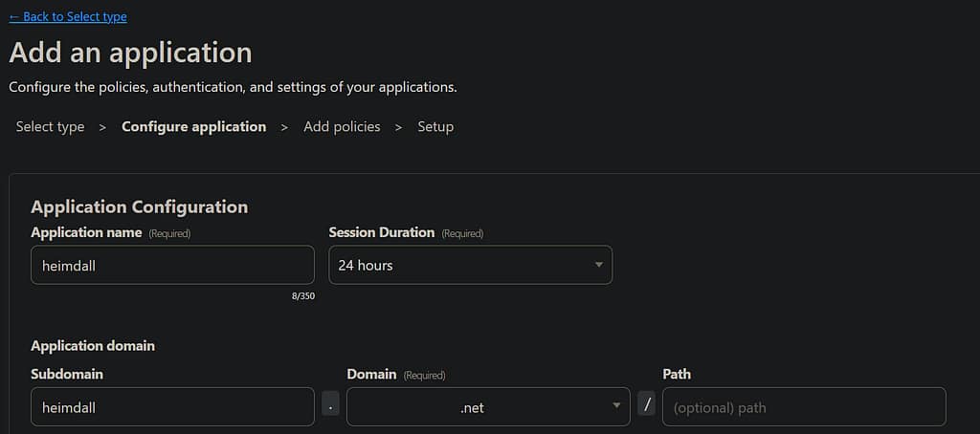The width and height of the screenshot is (980, 434).
Task: Click the Session Duration dropdown arrow icon
Action: [x=599, y=265]
